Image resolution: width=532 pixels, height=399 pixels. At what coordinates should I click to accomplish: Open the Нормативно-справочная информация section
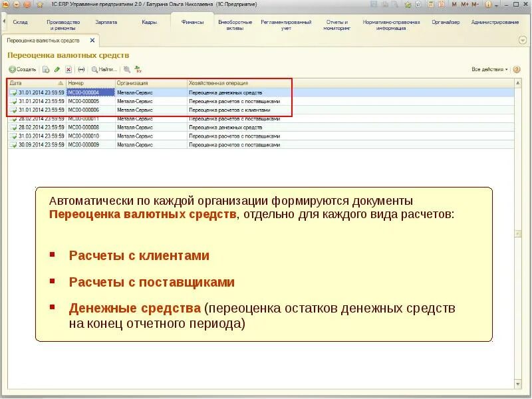click(x=391, y=25)
